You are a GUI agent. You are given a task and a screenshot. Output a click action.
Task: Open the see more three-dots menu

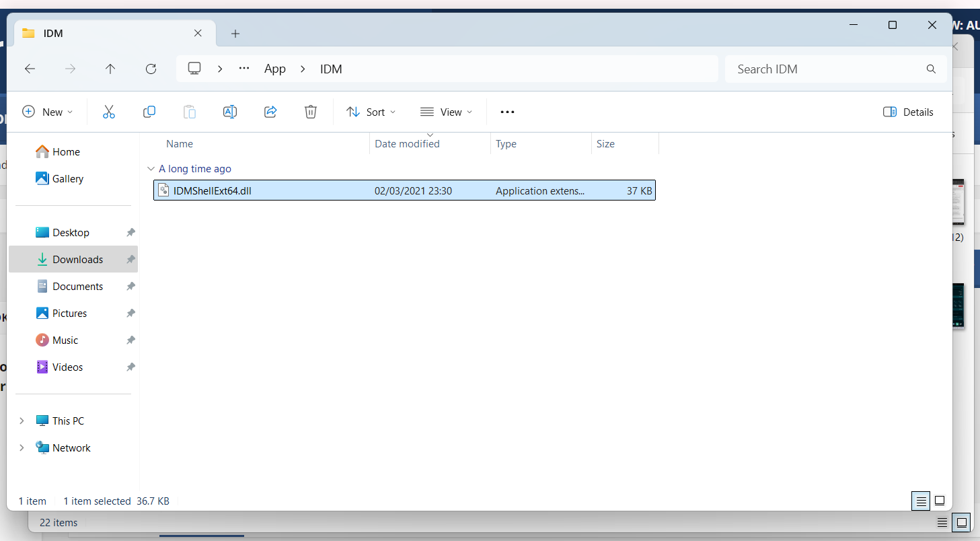click(507, 112)
